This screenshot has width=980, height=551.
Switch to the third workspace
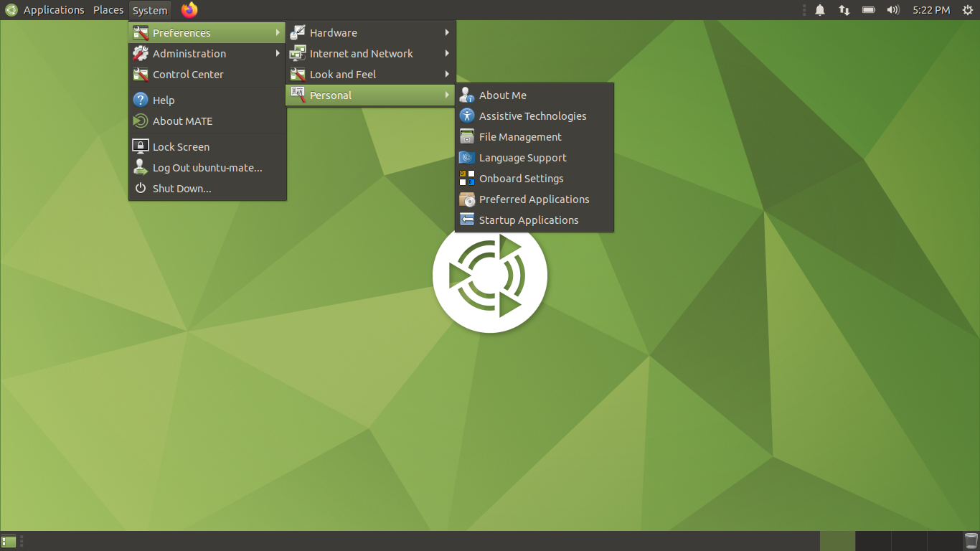pos(909,541)
